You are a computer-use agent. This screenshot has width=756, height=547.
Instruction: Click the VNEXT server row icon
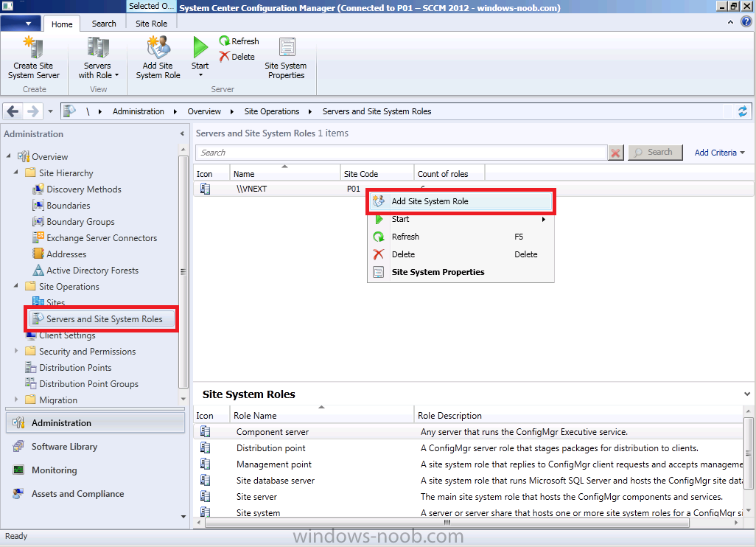click(206, 189)
